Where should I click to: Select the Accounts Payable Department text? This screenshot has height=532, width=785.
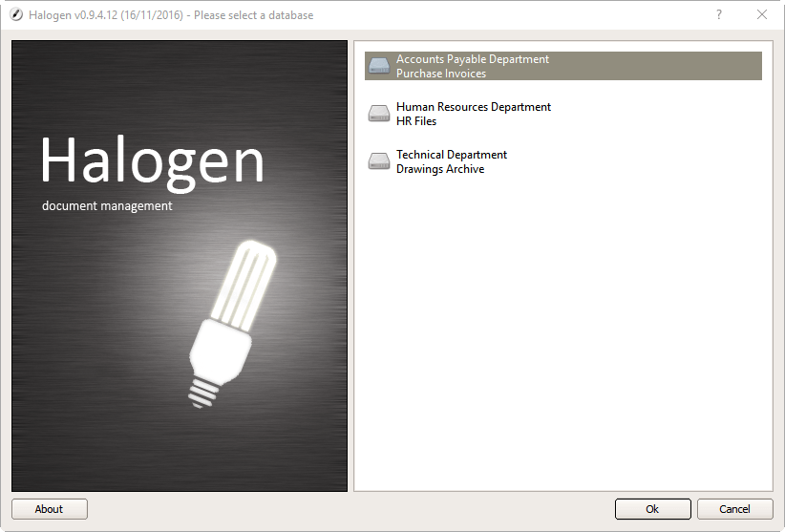pyautogui.click(x=473, y=59)
